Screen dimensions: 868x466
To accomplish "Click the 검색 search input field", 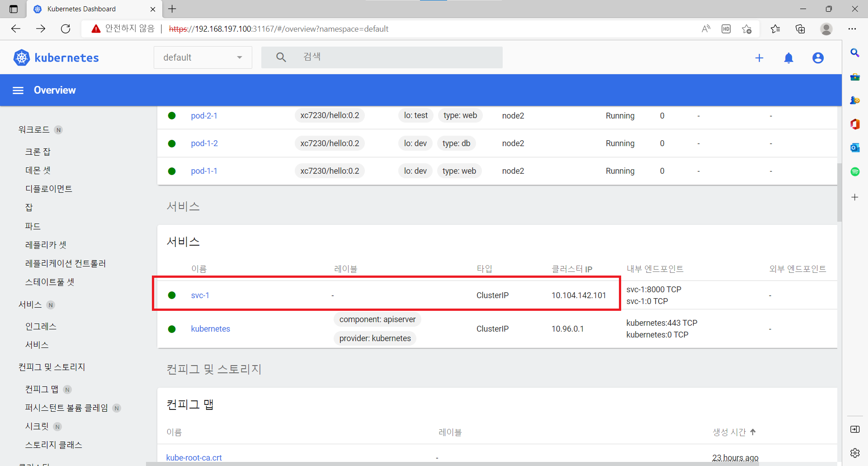I will [x=382, y=57].
